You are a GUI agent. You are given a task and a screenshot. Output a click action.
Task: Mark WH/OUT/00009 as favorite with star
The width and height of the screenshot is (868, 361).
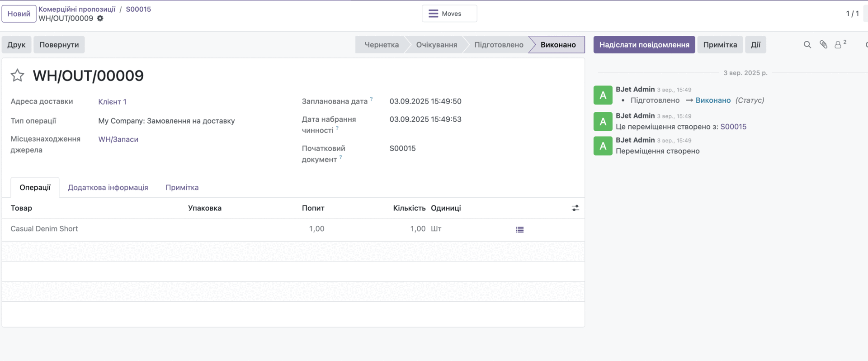(17, 75)
